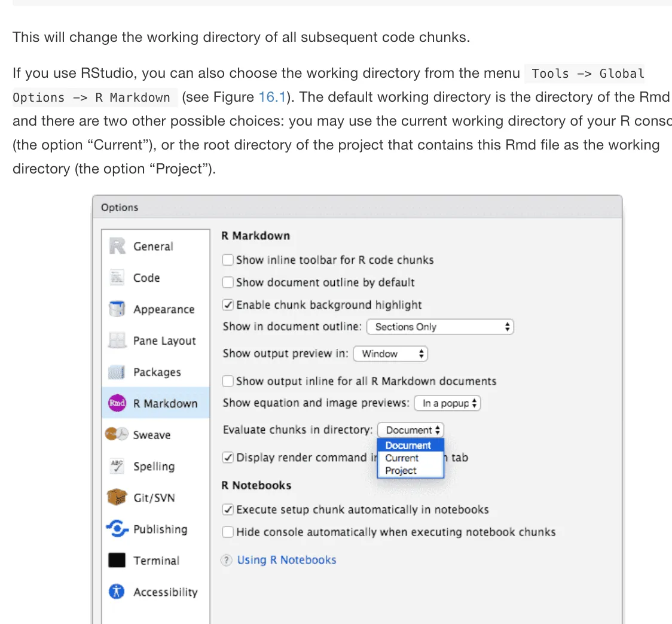Click the question mark help icon
672x624 pixels.
[226, 559]
